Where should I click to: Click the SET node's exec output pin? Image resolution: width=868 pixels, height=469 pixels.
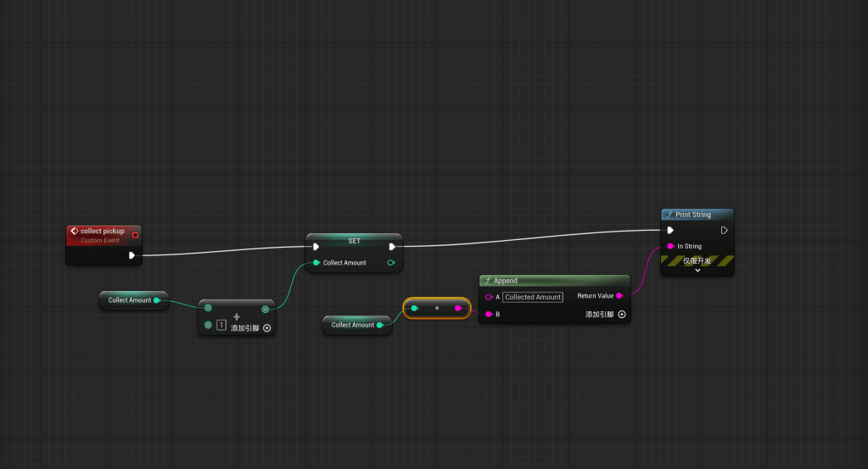coord(392,247)
